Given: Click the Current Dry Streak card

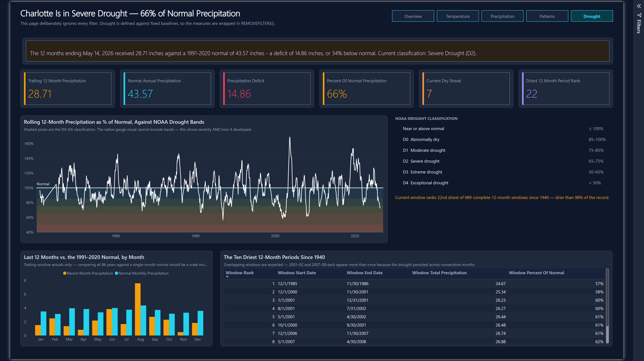Looking at the screenshot, I should pos(466,89).
